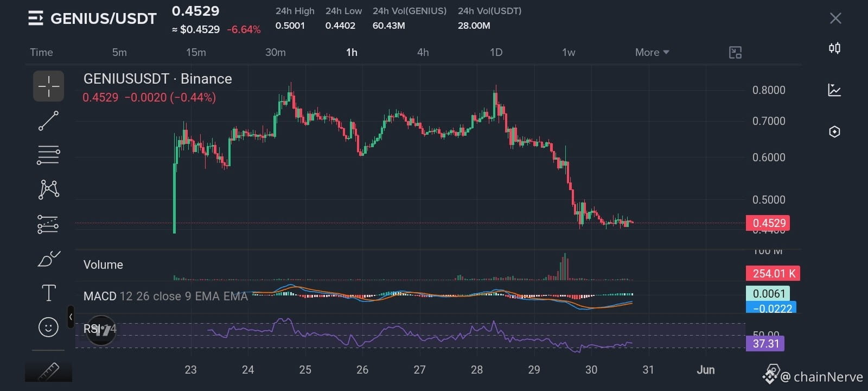Collapse the drawing toolbar with the arrow handle
Screen dimensions: 868x391
pyautogui.click(x=71, y=317)
